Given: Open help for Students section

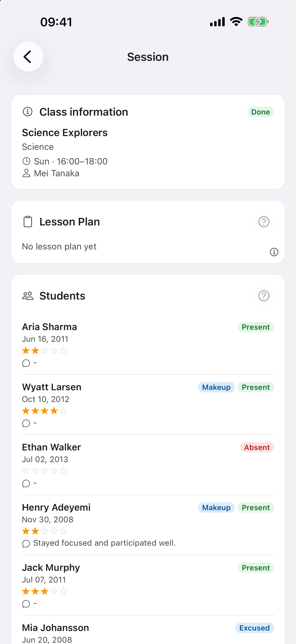Looking at the screenshot, I should coord(264,296).
